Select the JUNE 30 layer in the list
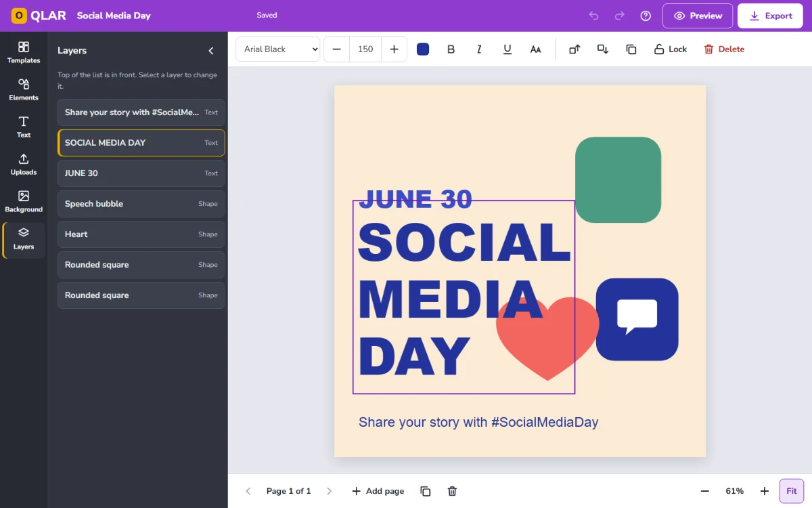812x508 pixels. pyautogui.click(x=141, y=173)
